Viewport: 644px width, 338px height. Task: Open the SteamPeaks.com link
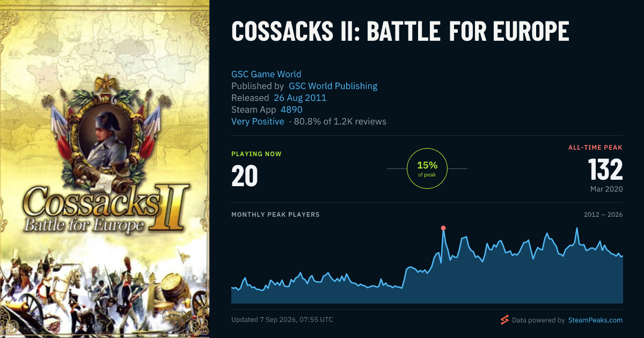point(595,320)
